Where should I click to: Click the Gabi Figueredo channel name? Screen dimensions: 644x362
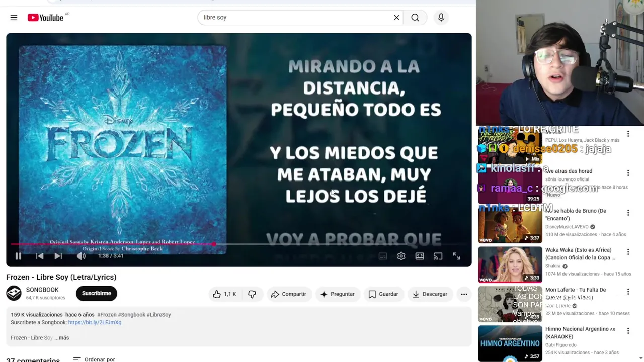tap(560, 345)
